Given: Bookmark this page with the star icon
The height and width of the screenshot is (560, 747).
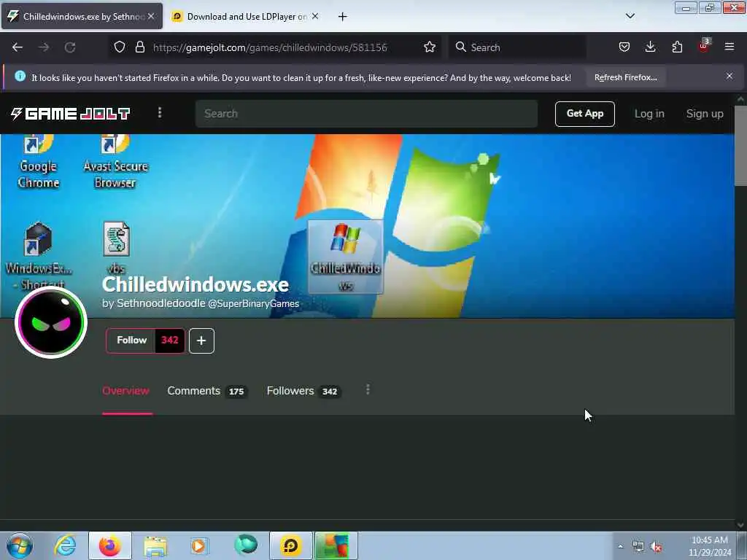Looking at the screenshot, I should (x=429, y=47).
